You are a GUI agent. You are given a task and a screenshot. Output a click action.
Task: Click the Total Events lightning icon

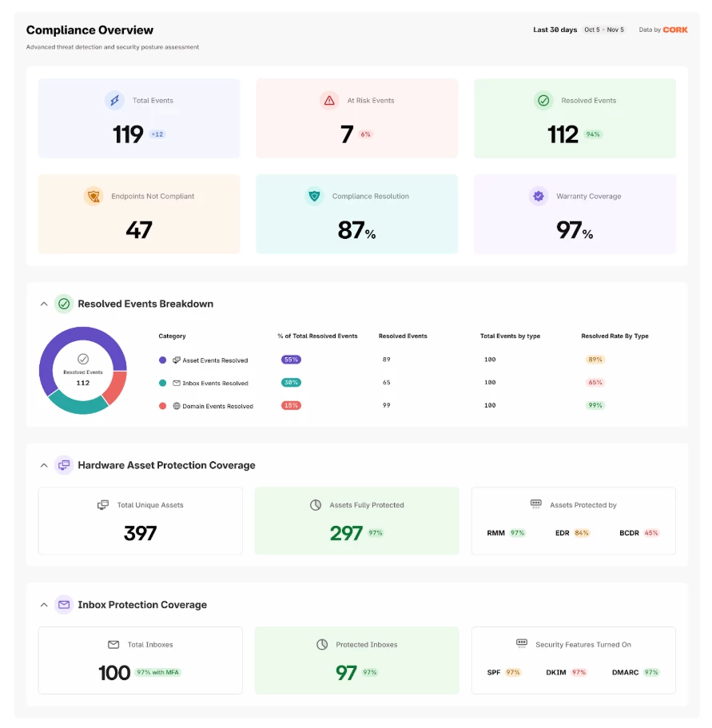click(114, 100)
